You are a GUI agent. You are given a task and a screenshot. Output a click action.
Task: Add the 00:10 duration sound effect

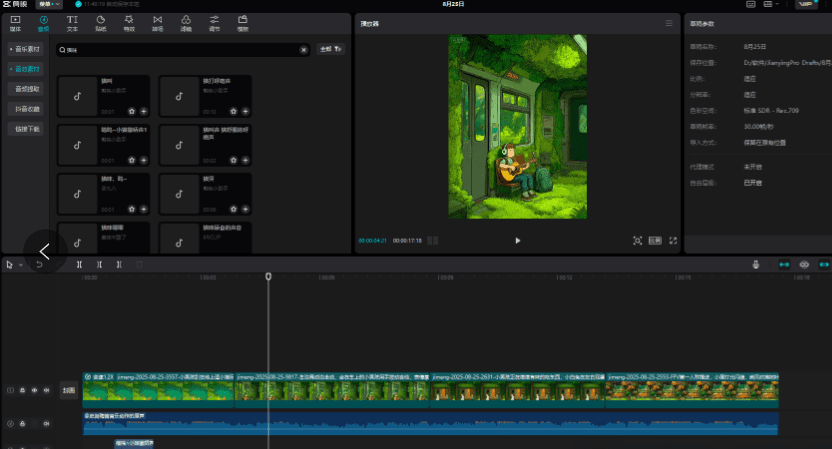click(x=245, y=111)
